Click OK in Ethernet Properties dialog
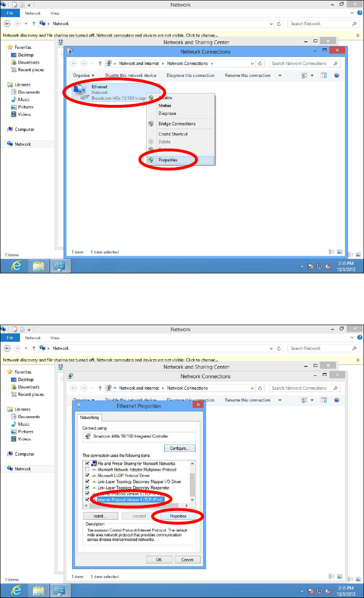364x598 pixels. pos(159,560)
